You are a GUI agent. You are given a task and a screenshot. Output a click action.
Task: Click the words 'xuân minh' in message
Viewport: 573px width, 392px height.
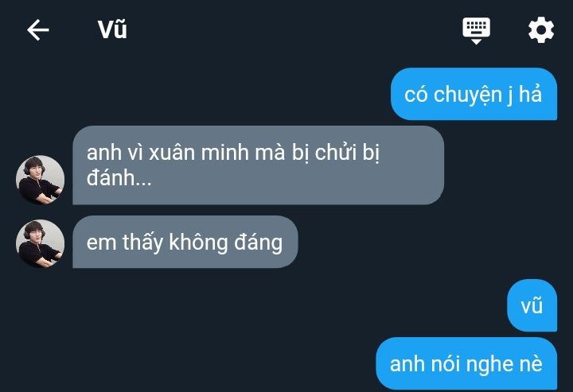coord(199,153)
